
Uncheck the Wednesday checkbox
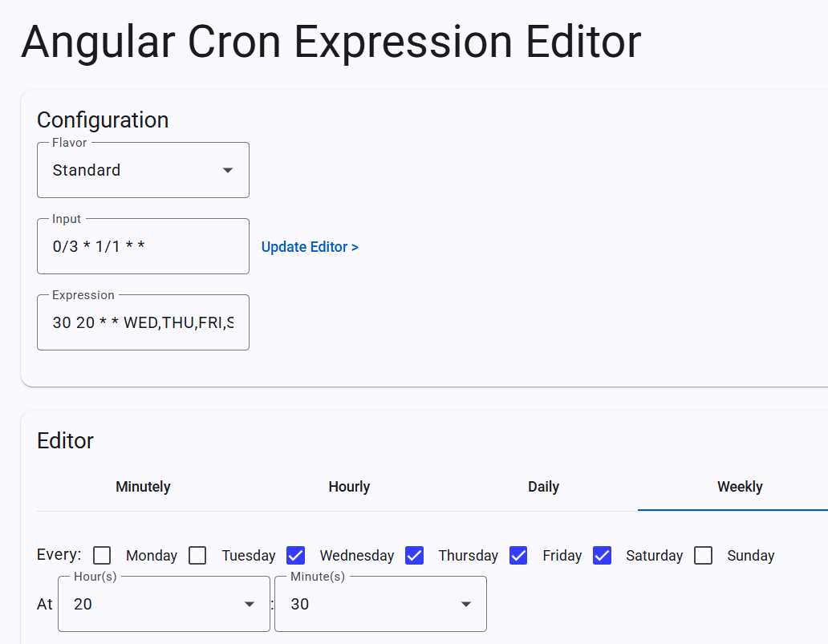tap(295, 555)
